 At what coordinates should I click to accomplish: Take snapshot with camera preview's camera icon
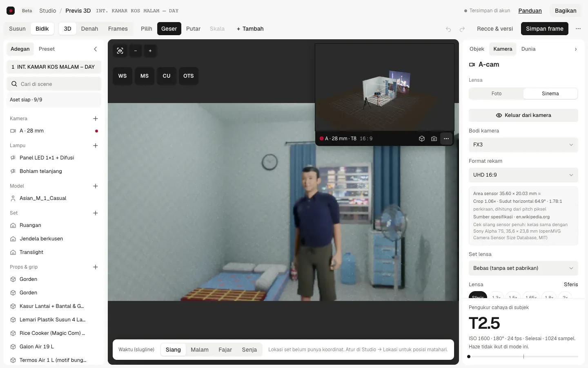tap(434, 139)
